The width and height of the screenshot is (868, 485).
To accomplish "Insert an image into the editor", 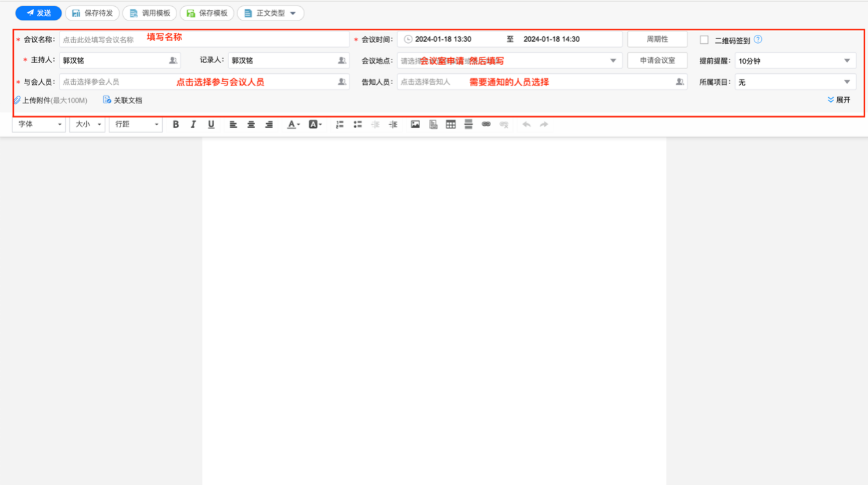I will coord(415,124).
